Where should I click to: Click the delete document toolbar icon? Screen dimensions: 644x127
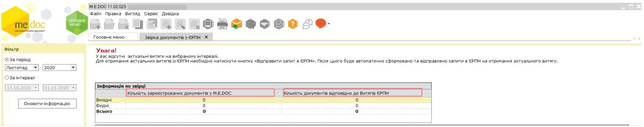(124, 24)
